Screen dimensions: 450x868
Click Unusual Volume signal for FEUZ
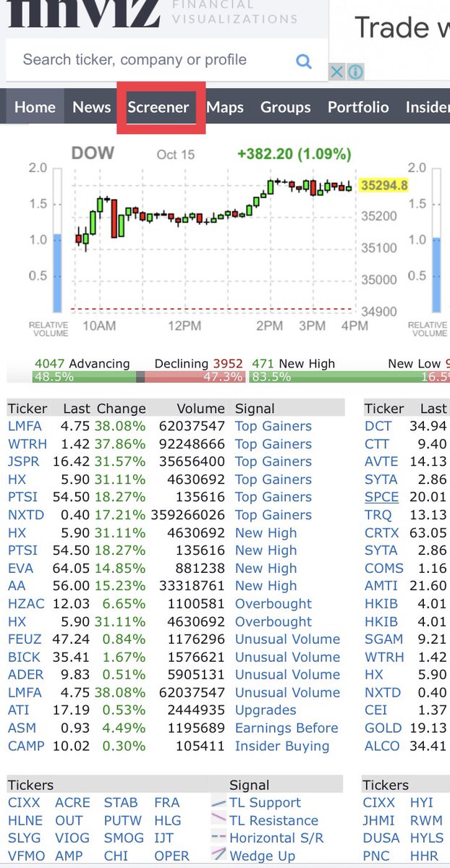tap(287, 639)
